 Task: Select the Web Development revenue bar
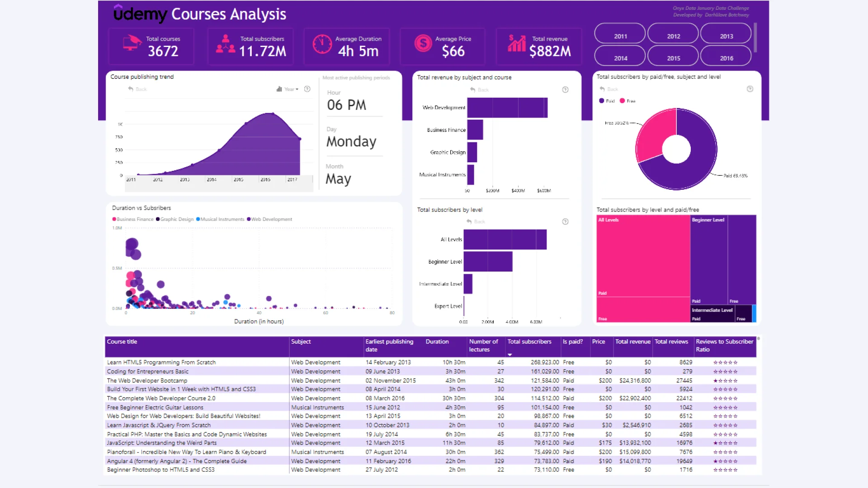click(x=507, y=108)
